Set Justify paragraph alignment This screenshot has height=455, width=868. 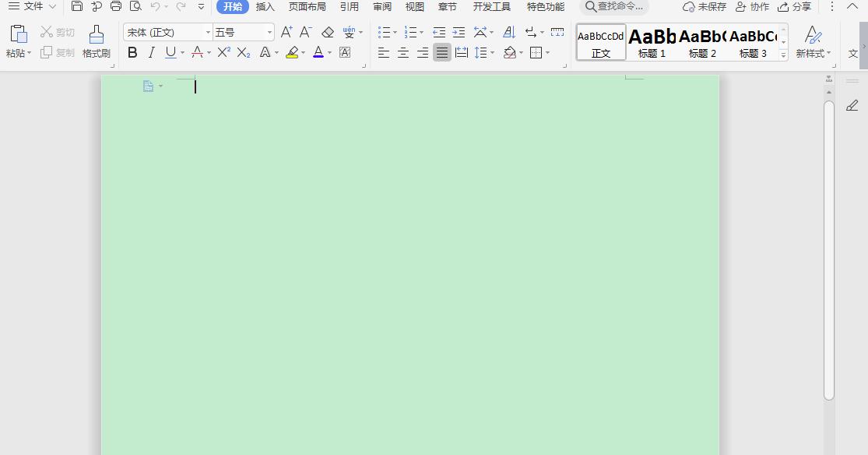coord(441,53)
